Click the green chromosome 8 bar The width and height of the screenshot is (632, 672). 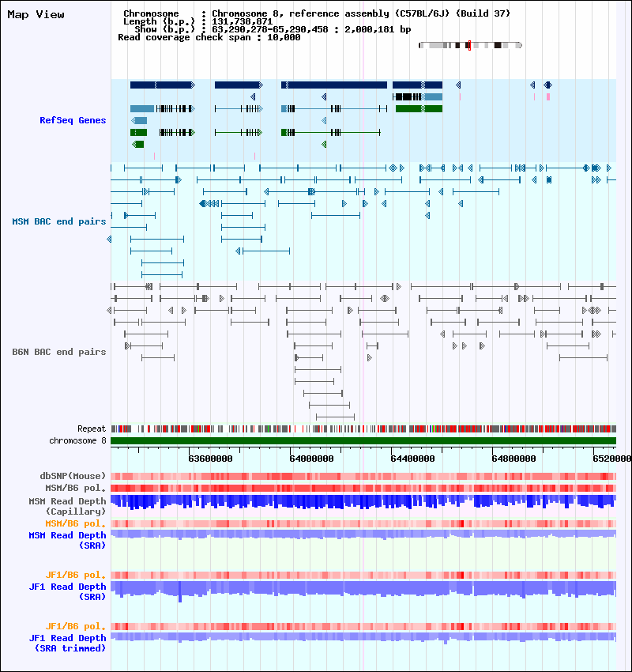tap(363, 440)
